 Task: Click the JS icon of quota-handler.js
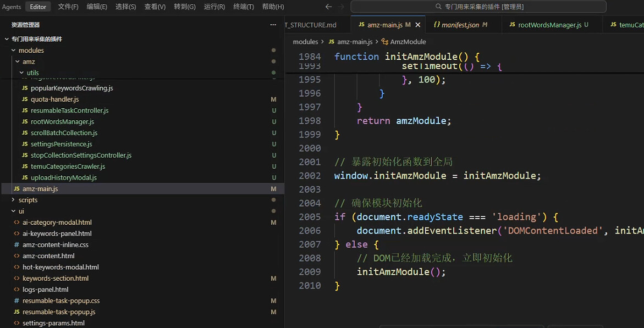click(25, 99)
